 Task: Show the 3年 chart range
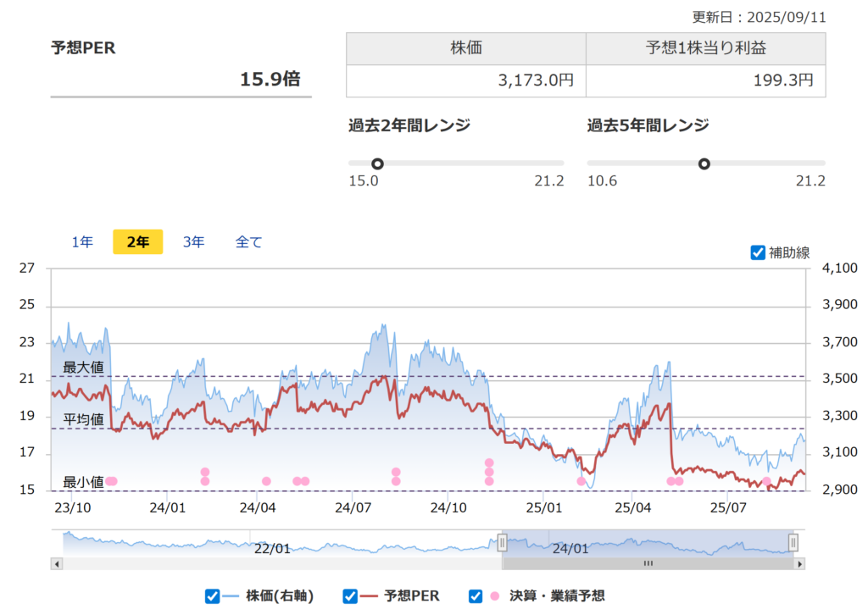point(193,242)
